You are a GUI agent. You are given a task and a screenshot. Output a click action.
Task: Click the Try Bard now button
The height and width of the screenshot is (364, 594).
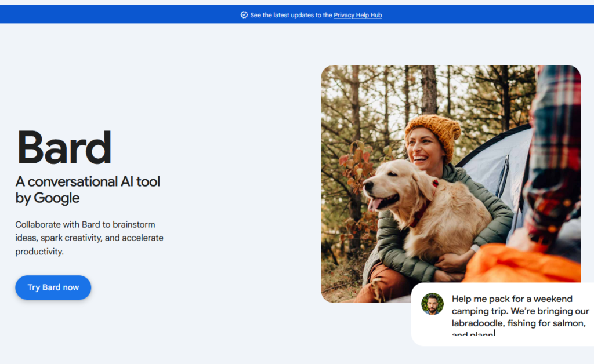(53, 287)
